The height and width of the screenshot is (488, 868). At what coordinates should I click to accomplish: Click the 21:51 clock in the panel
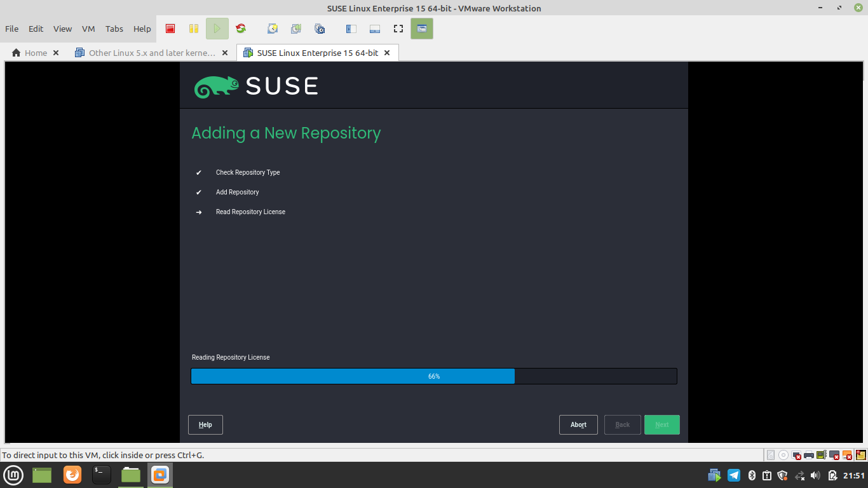[x=854, y=475]
